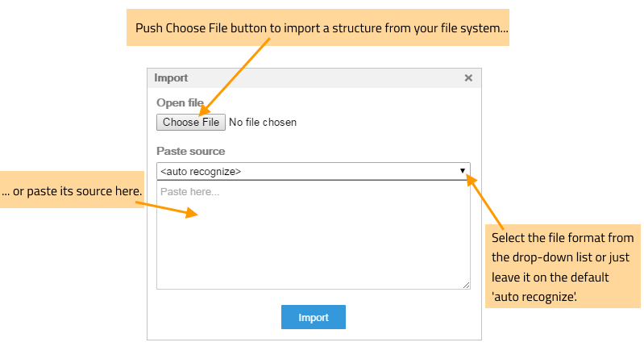Click the Choose File button
644x359 pixels.
191,122
